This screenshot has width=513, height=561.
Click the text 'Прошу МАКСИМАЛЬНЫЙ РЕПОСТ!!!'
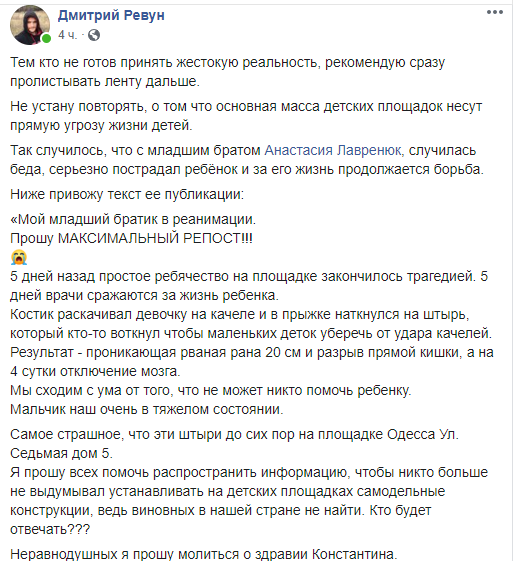point(131,238)
